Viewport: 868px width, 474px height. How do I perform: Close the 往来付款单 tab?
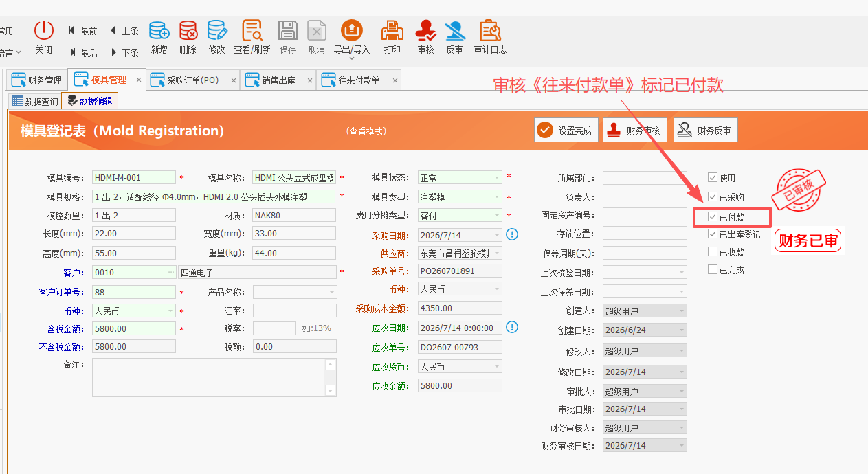click(394, 80)
